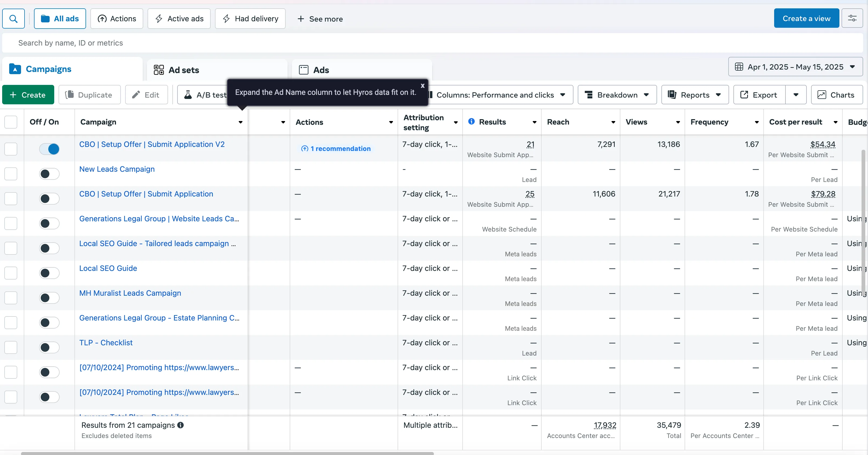Enable the New Leads Campaign toggle

(x=49, y=174)
